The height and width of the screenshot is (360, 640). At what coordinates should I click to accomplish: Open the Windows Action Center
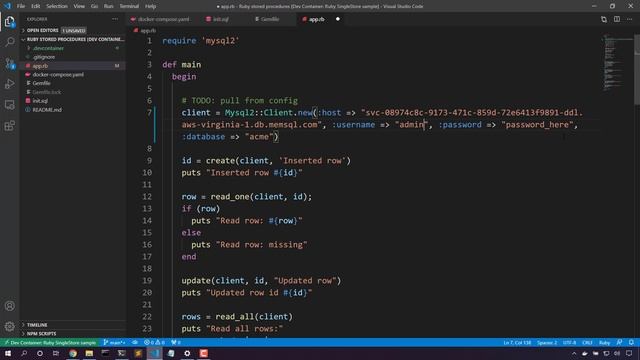629,353
